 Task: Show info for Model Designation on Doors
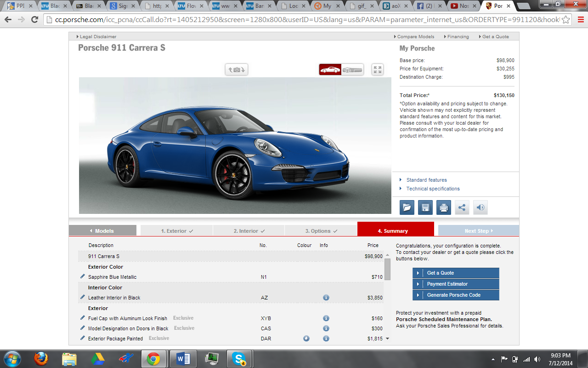tap(326, 328)
